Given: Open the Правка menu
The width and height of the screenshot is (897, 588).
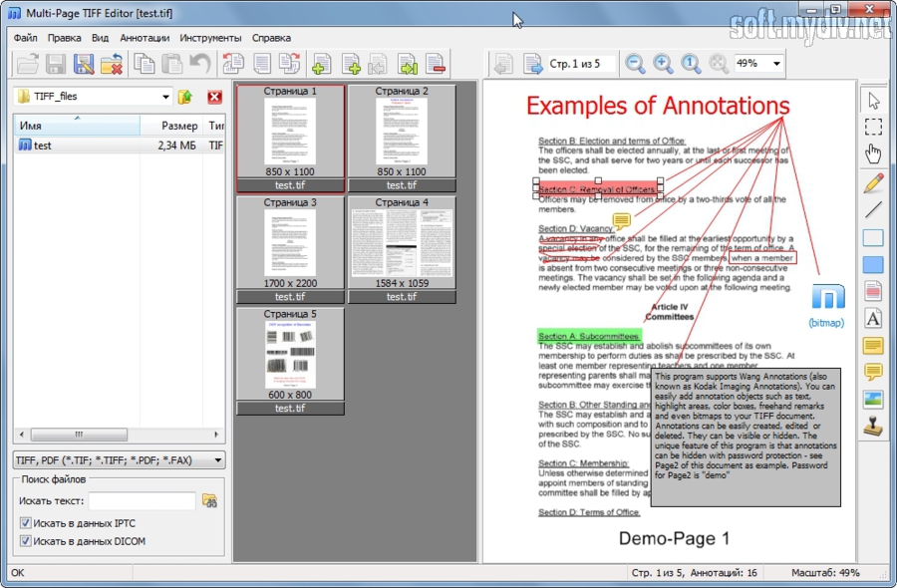Looking at the screenshot, I should 64,38.
